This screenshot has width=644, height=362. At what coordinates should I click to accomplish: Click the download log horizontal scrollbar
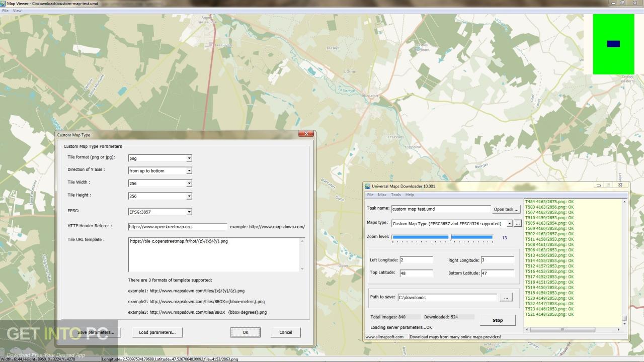coord(574,330)
